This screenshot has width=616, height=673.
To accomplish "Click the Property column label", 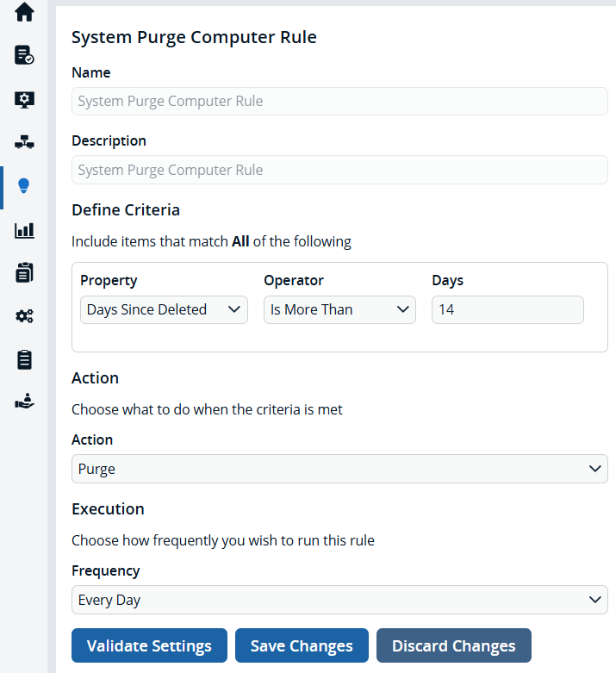I will [x=109, y=280].
